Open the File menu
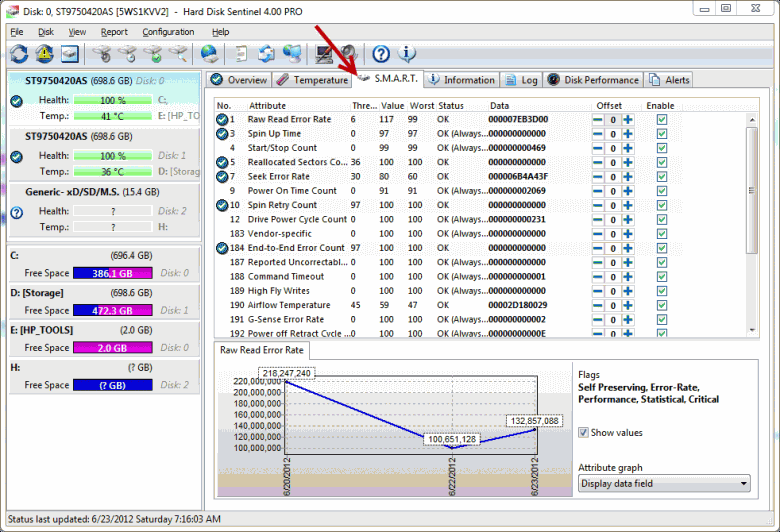The width and height of the screenshot is (780, 532). [17, 32]
